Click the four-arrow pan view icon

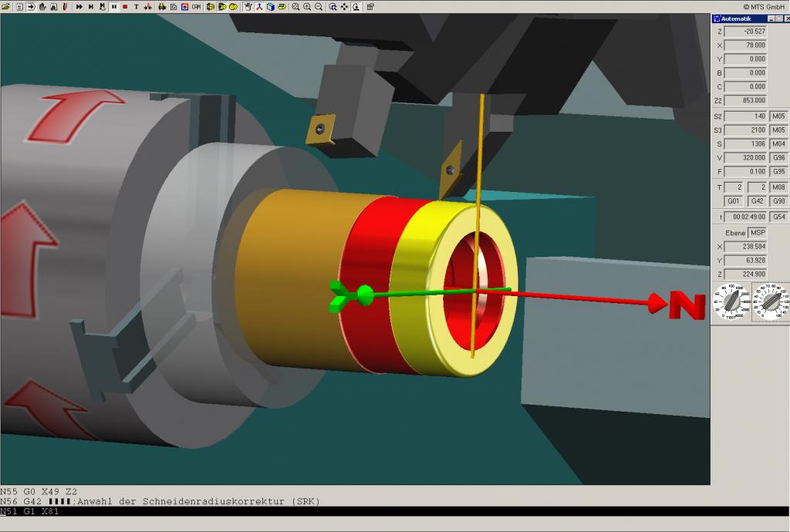(x=345, y=6)
